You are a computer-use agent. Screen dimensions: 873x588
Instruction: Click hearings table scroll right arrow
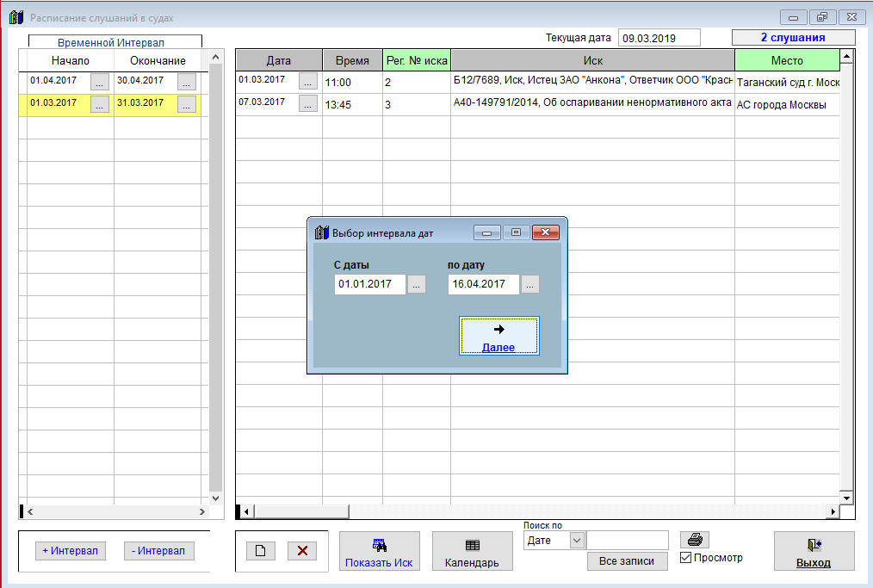pyautogui.click(x=833, y=511)
